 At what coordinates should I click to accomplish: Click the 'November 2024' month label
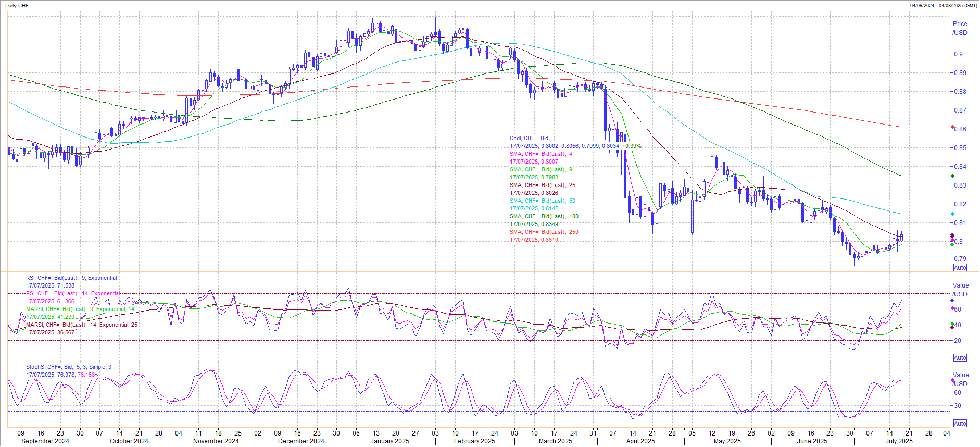(x=216, y=441)
